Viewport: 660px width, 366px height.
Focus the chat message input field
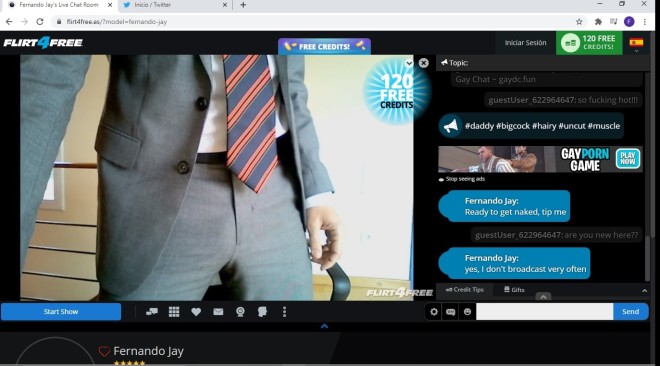pos(544,312)
